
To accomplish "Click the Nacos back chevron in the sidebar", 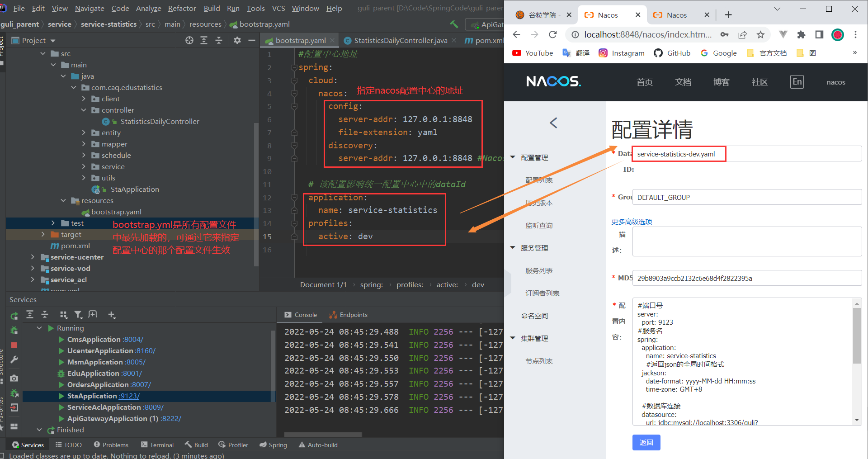I will (553, 123).
